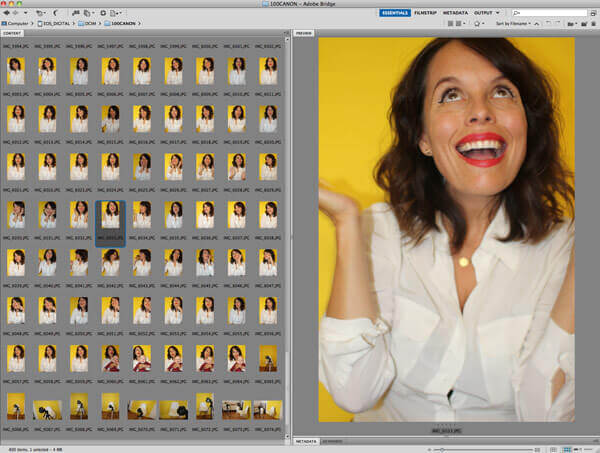Expand the chevron after Computer in path
600x453 pixels.
[x=33, y=23]
